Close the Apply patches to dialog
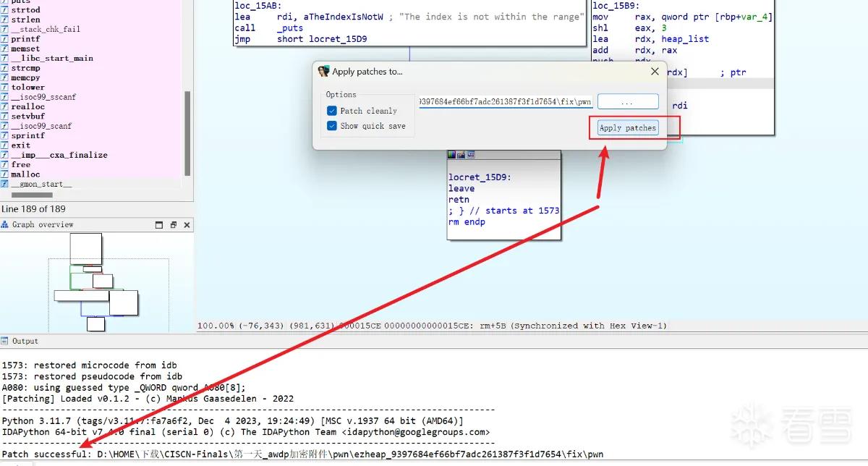This screenshot has width=868, height=466. (655, 72)
